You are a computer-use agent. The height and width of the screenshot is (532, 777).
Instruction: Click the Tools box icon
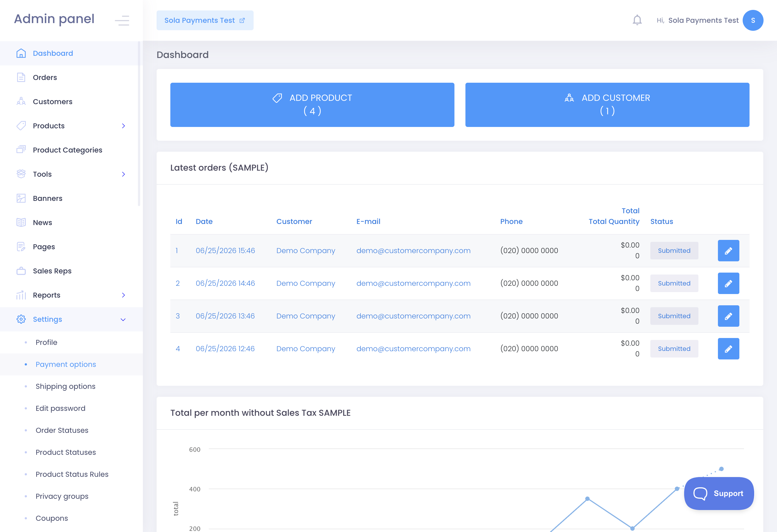21,174
